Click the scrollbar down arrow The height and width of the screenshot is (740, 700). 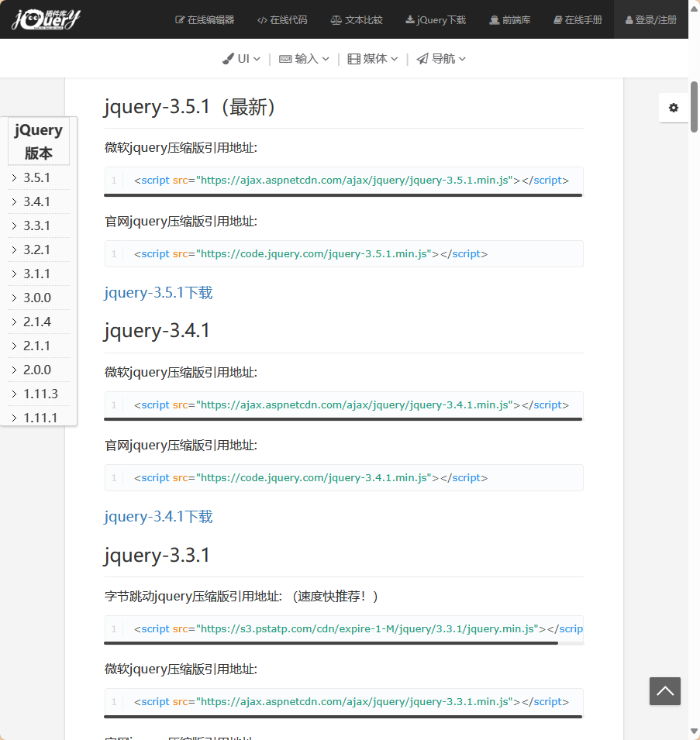tap(694, 730)
